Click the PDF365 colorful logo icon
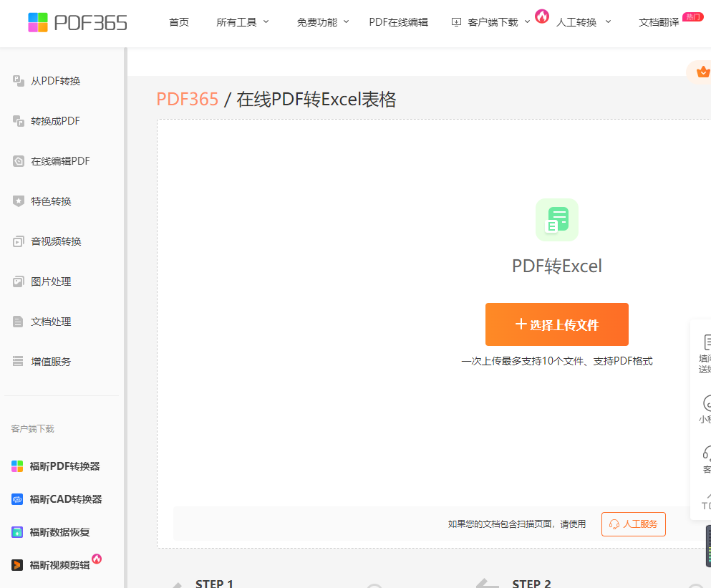 [x=38, y=22]
